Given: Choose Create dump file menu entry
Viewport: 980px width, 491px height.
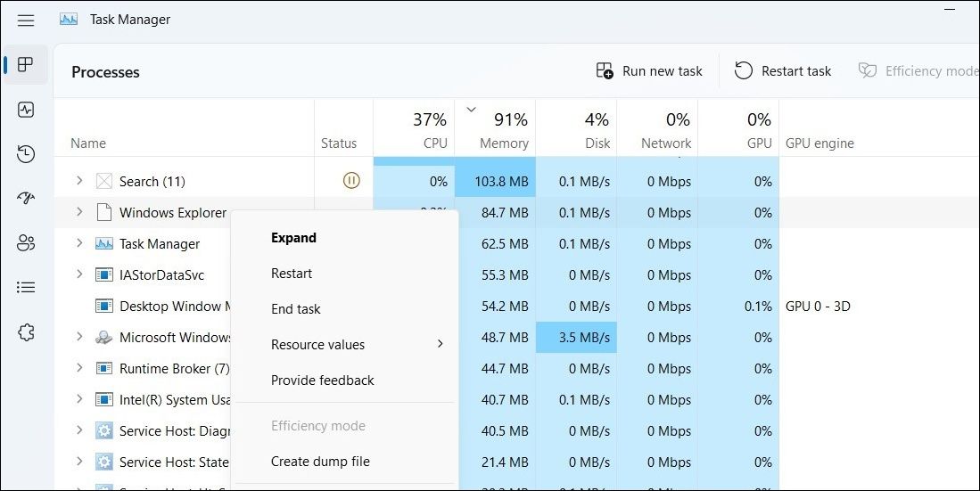Looking at the screenshot, I should (320, 462).
